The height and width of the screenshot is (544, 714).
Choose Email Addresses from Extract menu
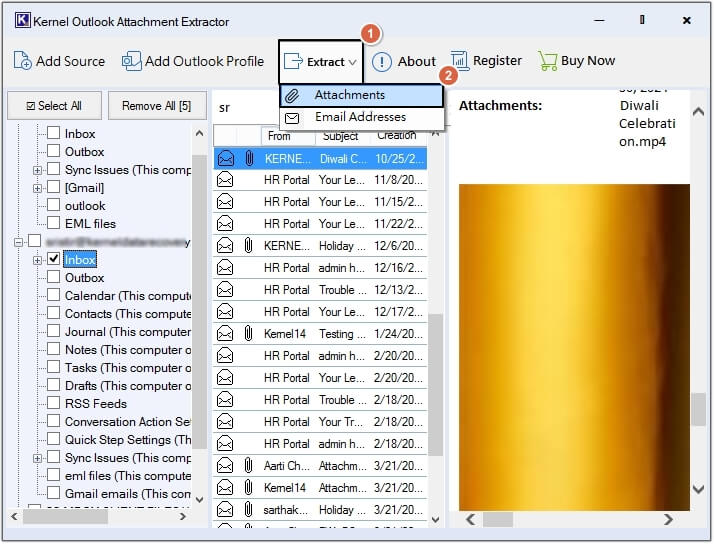[362, 117]
